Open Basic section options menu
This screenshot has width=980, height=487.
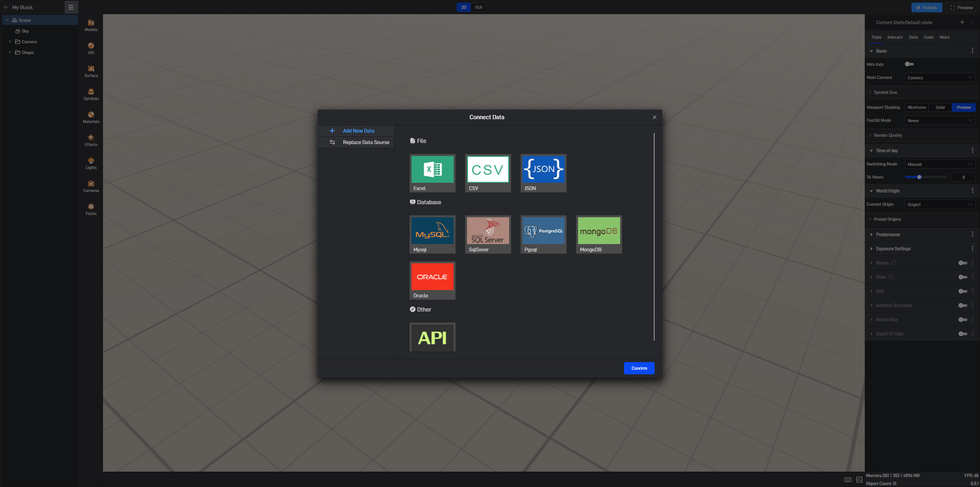tap(973, 51)
